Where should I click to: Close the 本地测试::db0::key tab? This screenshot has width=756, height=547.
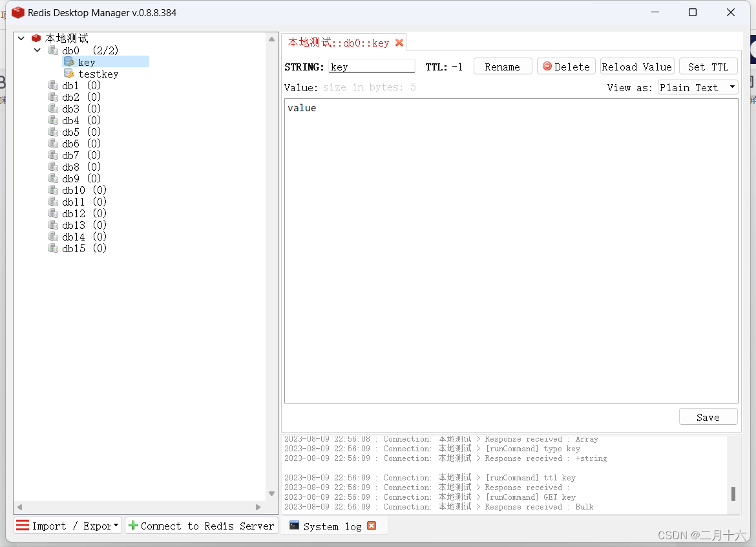(x=399, y=43)
